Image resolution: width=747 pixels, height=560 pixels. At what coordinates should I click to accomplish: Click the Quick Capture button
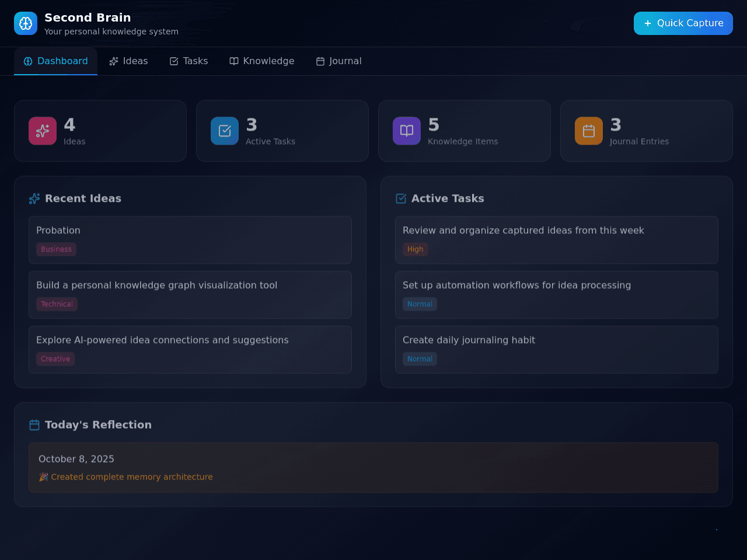coord(683,23)
